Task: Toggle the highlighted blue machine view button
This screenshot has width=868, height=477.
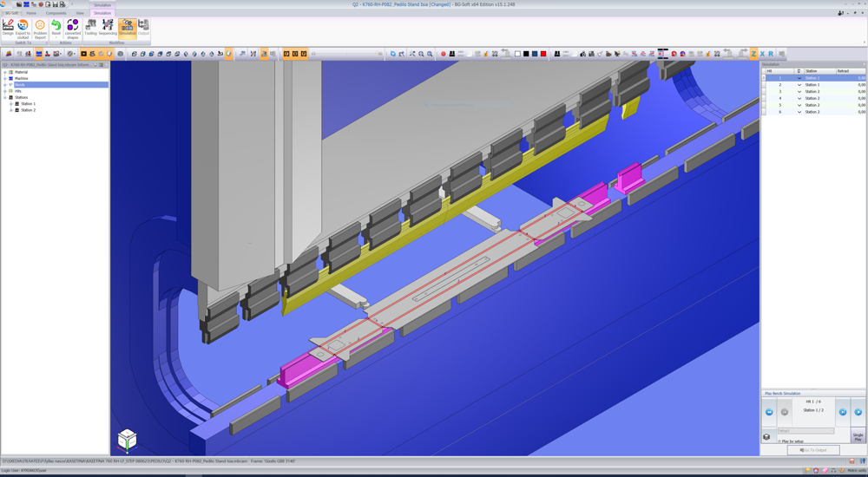Action: (x=39, y=54)
